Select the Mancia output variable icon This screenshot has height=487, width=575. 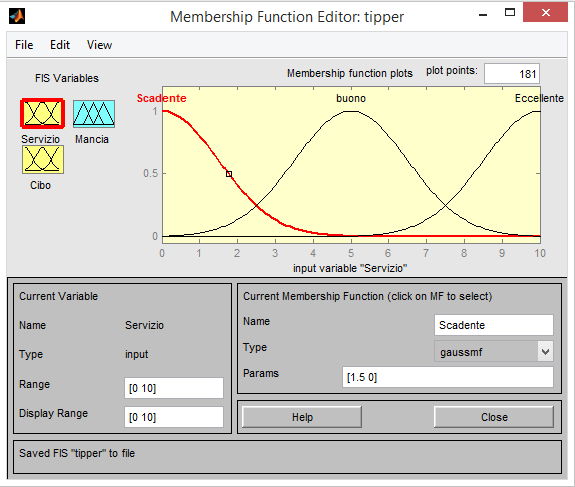tap(94, 114)
